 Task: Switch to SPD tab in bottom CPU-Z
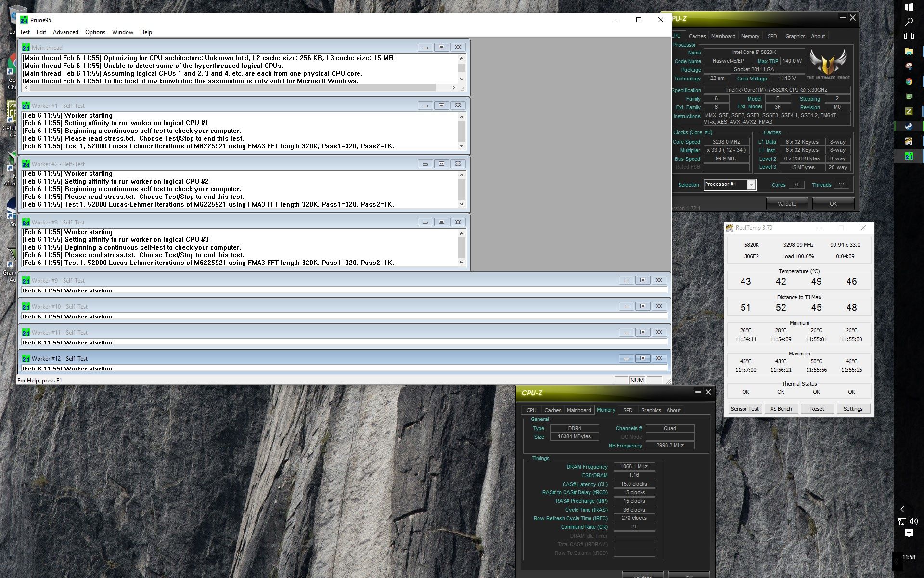click(x=628, y=410)
